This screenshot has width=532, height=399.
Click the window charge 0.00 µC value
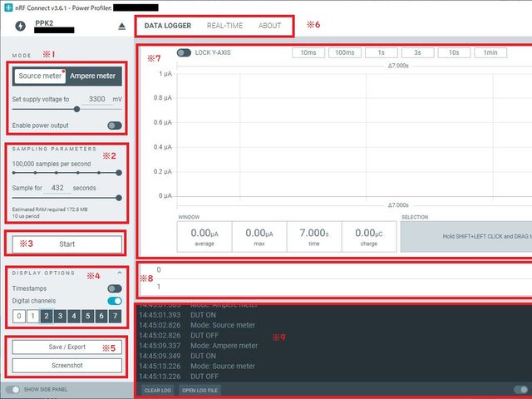pos(369,237)
